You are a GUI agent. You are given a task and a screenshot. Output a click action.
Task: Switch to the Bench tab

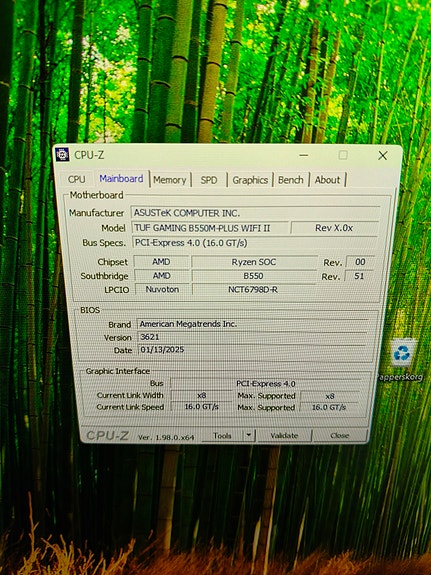(x=291, y=180)
